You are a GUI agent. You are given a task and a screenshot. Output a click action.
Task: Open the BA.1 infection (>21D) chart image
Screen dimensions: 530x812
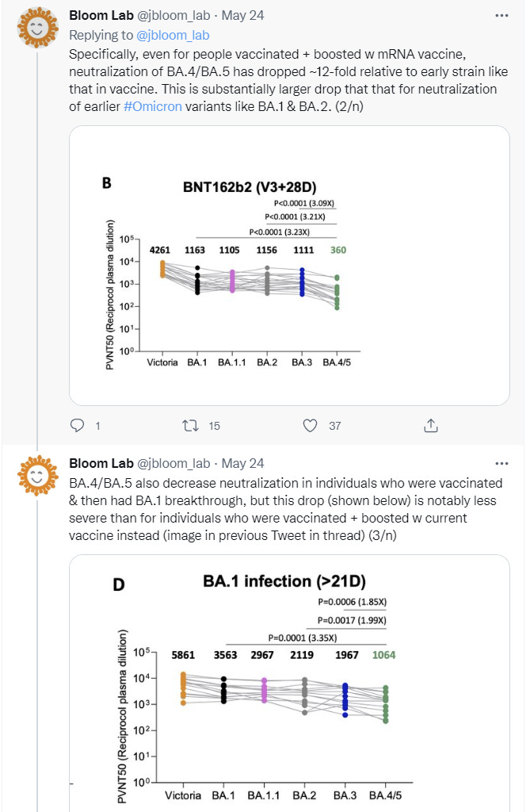tap(289, 682)
